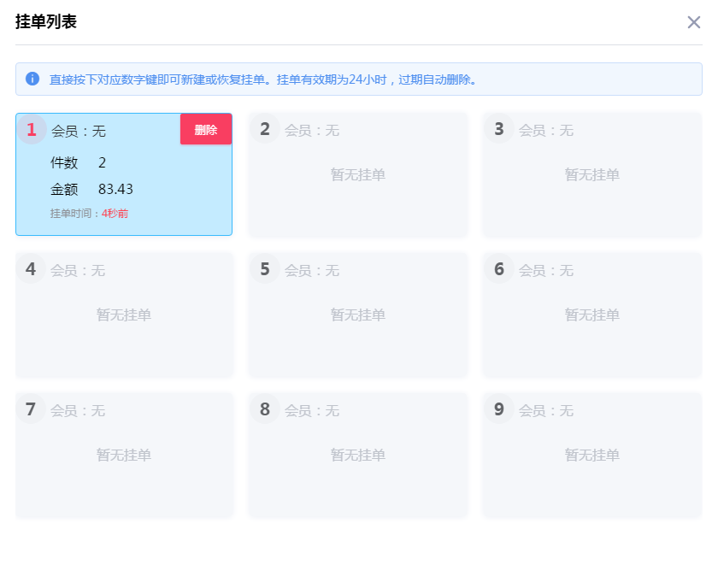Select the number 3 slot badge

click(499, 129)
